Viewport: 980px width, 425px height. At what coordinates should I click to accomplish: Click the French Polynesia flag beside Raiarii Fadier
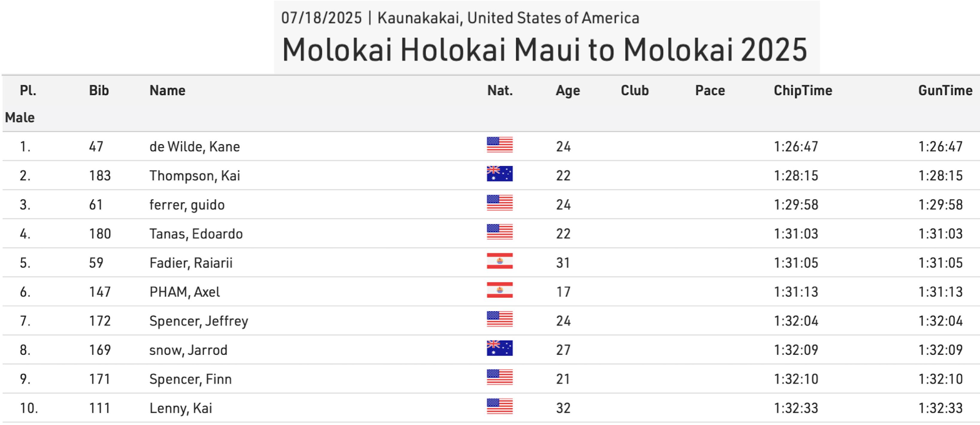point(500,261)
